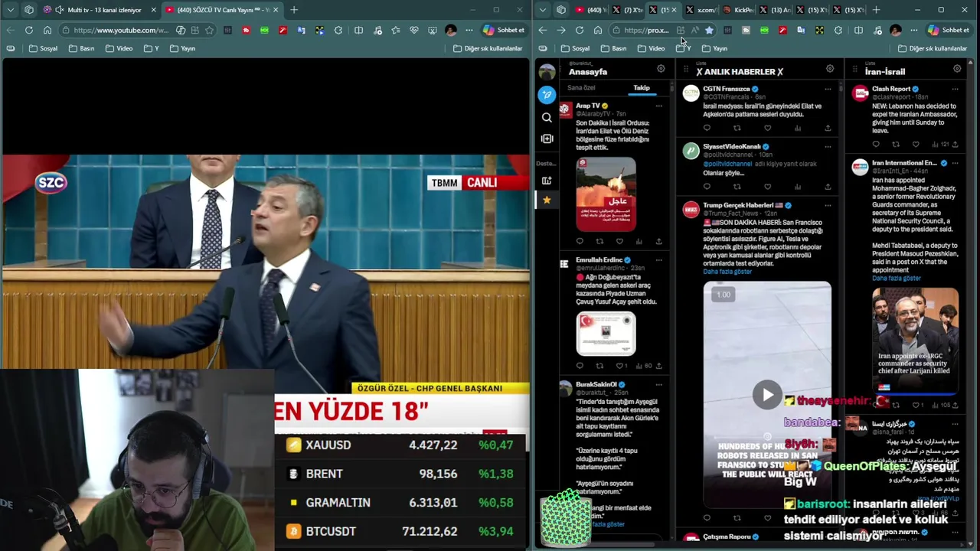Open Video bookmarks folder in YouTube window
Viewport: 980px width, 551px height.
119,48
